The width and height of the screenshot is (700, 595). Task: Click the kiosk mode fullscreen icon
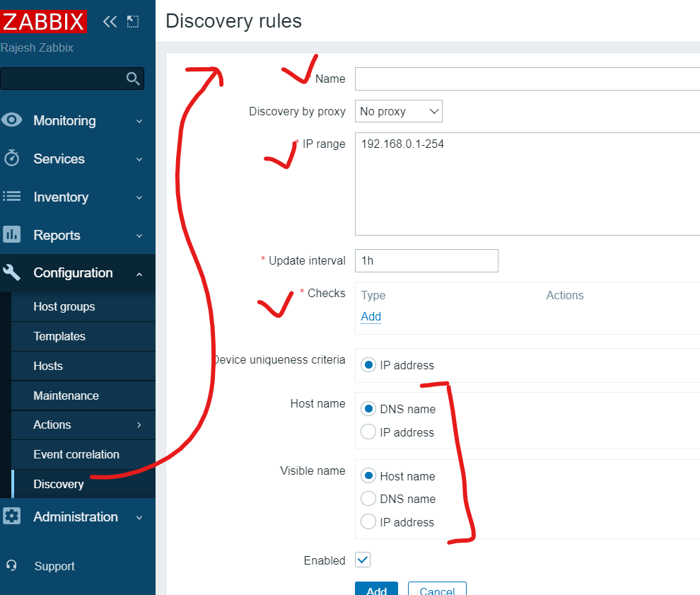133,22
